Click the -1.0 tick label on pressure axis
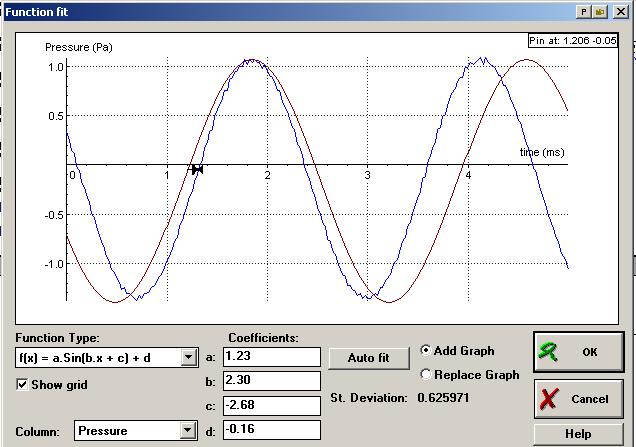The width and height of the screenshot is (636, 447). point(54,264)
